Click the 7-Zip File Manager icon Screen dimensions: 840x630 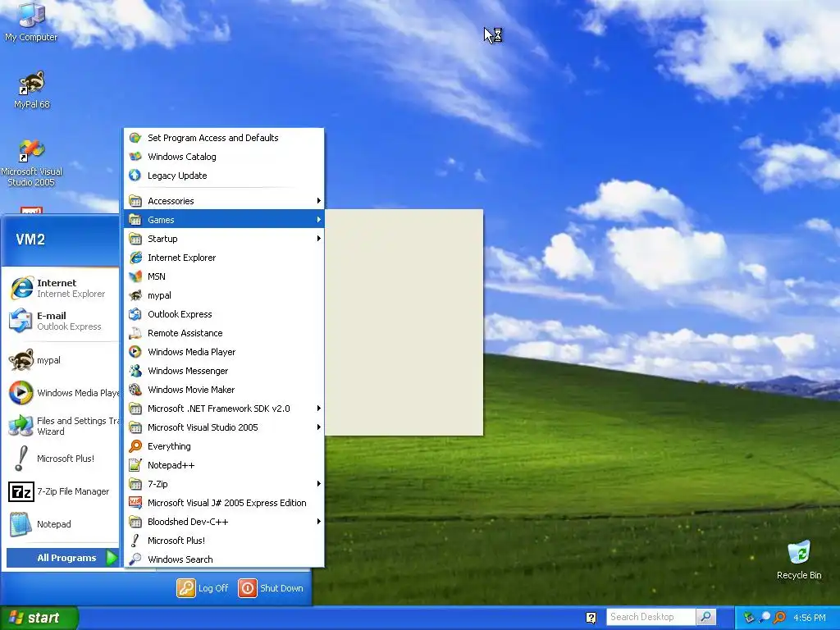coord(21,491)
